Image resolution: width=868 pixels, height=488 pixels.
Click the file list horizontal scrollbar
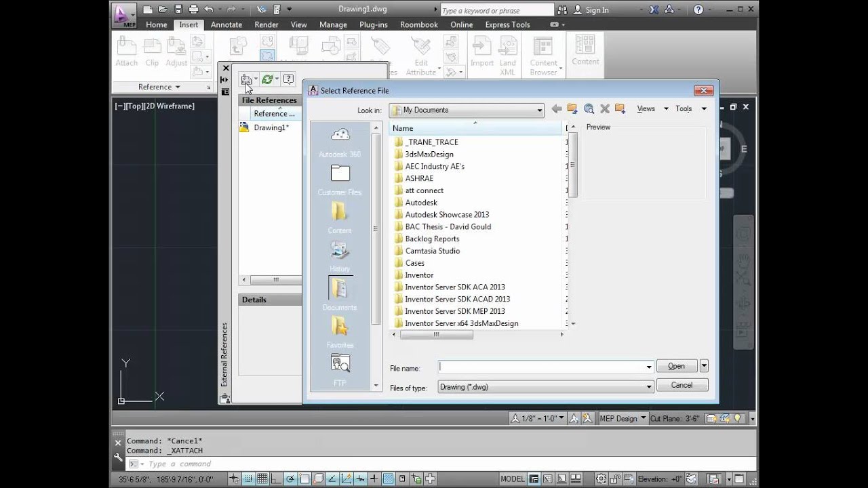pos(478,334)
